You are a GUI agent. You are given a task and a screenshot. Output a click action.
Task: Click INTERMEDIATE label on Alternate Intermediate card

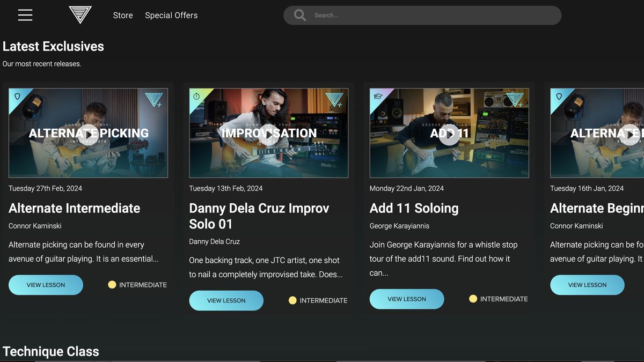pos(143,285)
